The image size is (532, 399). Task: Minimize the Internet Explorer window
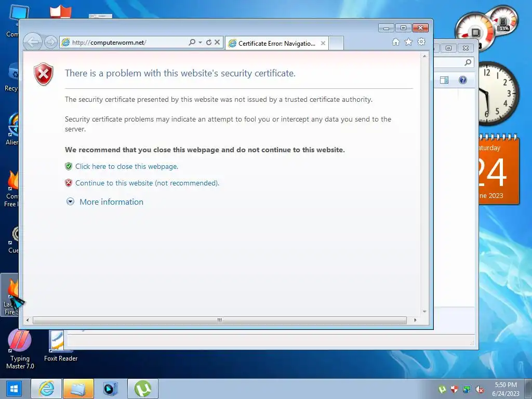point(386,28)
